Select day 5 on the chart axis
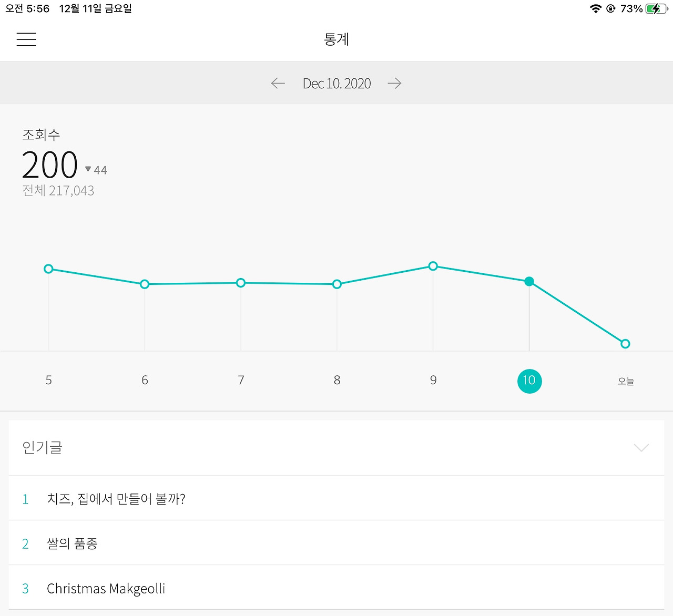Viewport: 673px width, 616px height. point(48,380)
